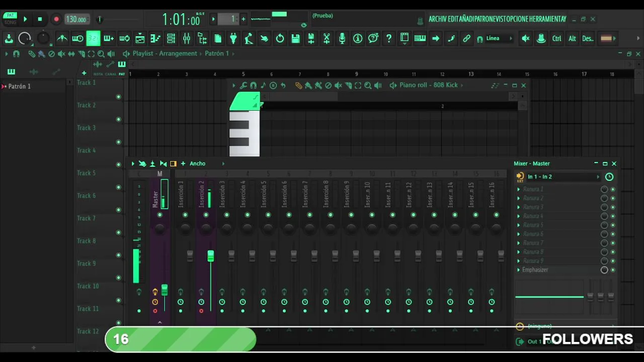Start playback with the play button
This screenshot has height=362, width=644.
click(x=25, y=19)
